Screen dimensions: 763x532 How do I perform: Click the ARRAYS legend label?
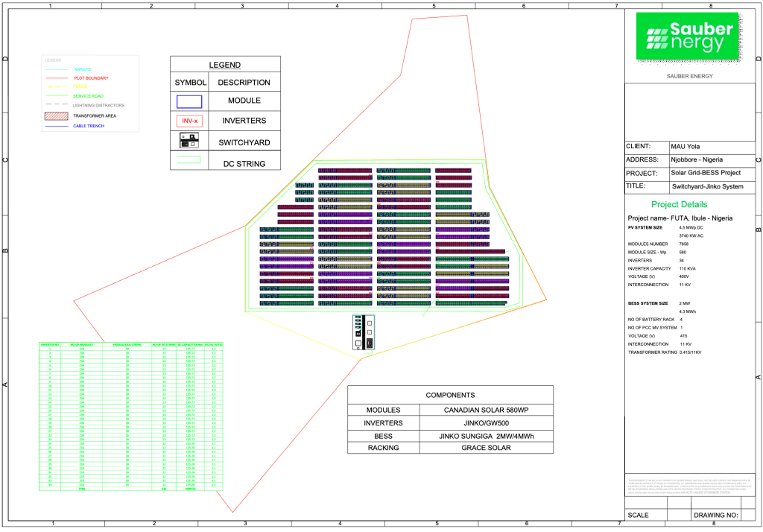point(83,69)
